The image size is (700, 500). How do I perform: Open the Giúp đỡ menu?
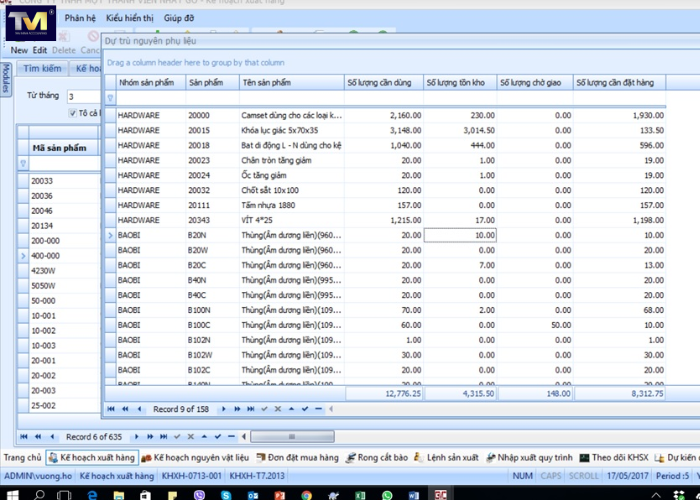[179, 18]
